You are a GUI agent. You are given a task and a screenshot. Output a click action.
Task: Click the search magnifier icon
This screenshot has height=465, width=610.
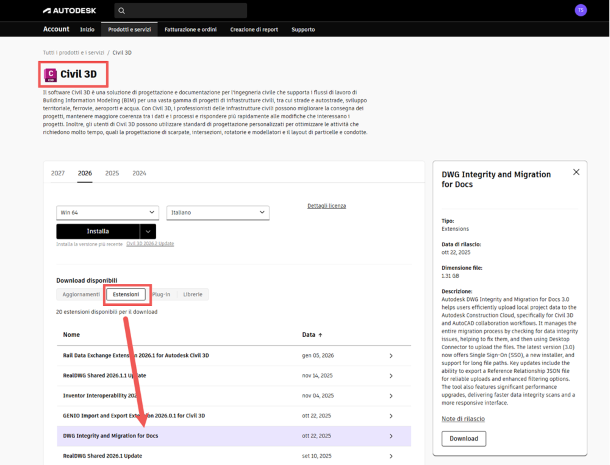point(121,11)
